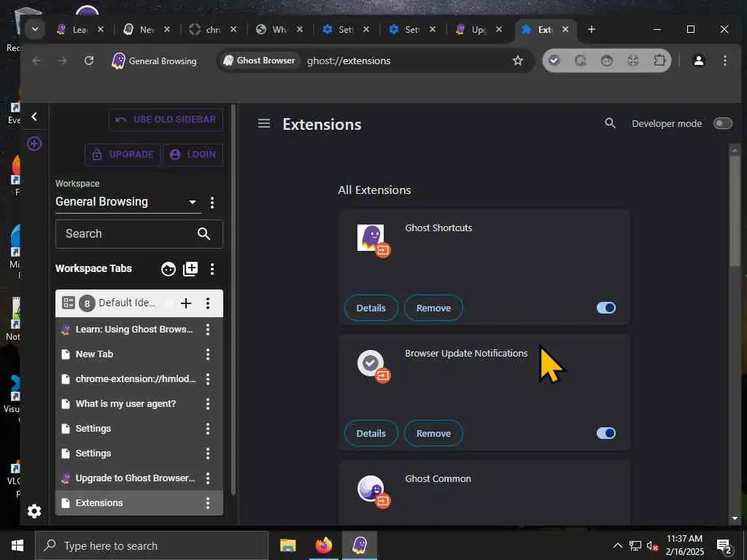Image resolution: width=747 pixels, height=560 pixels.
Task: Click the Ghost Common extension icon
Action: (x=371, y=489)
